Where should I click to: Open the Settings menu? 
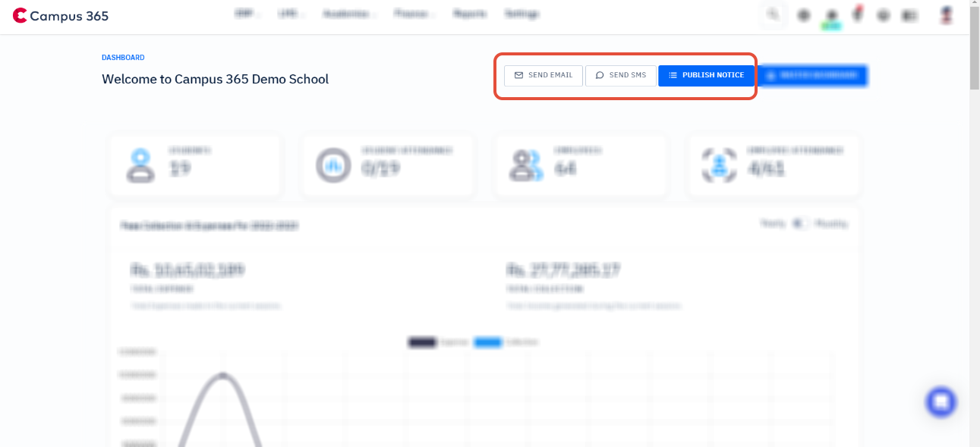pyautogui.click(x=522, y=14)
